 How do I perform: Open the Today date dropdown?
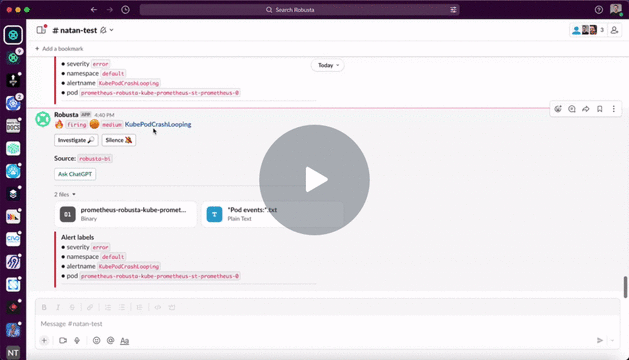click(327, 65)
